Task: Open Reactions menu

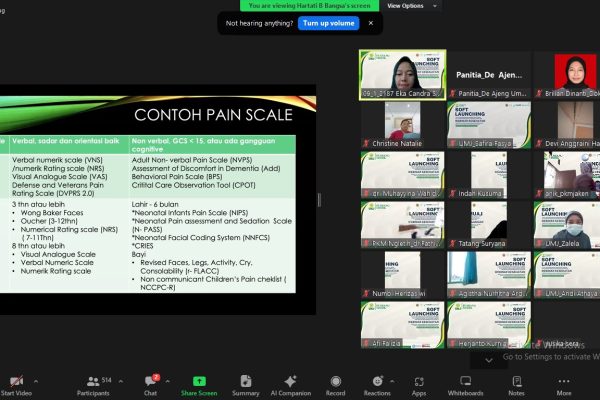Action: pyautogui.click(x=377, y=385)
